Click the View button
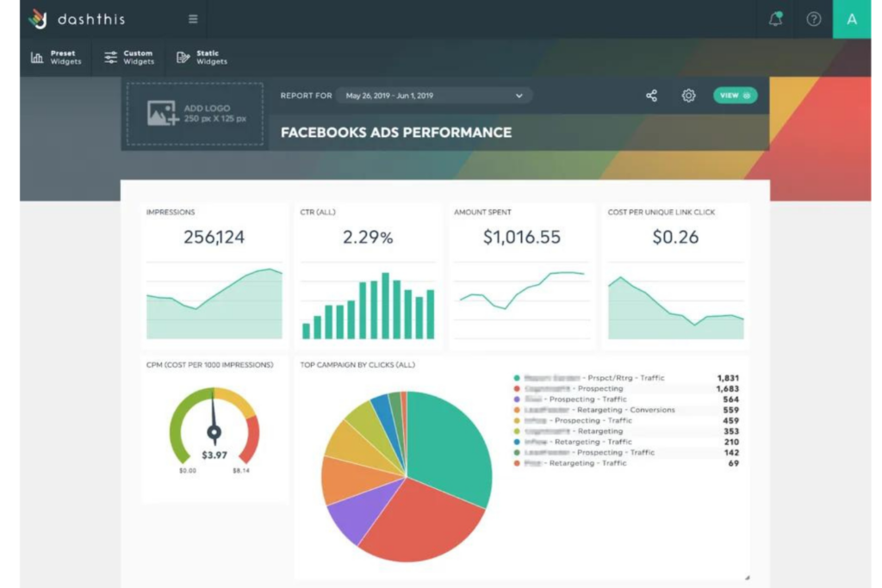 (x=736, y=96)
